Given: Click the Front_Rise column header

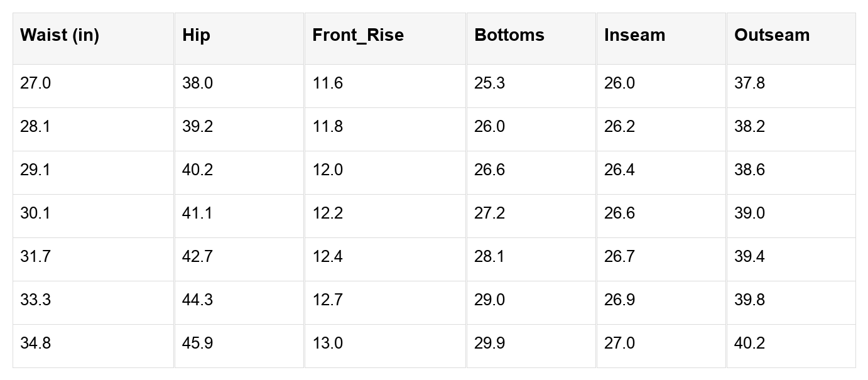Looking at the screenshot, I should (385, 38).
